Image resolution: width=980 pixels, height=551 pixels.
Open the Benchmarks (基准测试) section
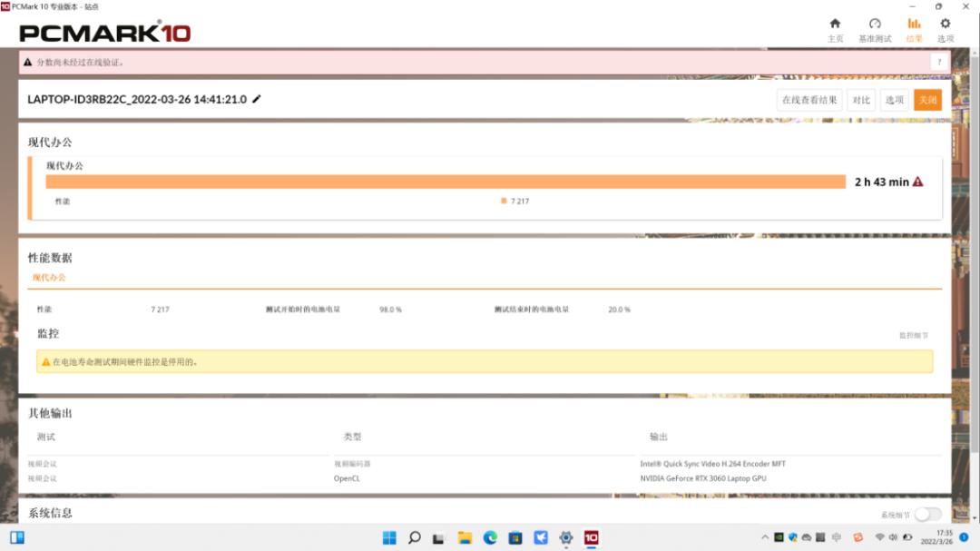(x=875, y=30)
